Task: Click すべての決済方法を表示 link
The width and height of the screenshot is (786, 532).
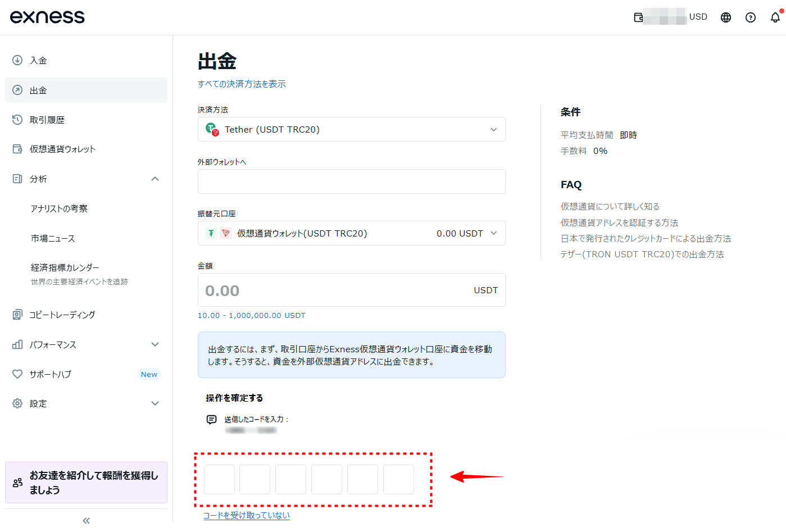Action: pos(242,84)
